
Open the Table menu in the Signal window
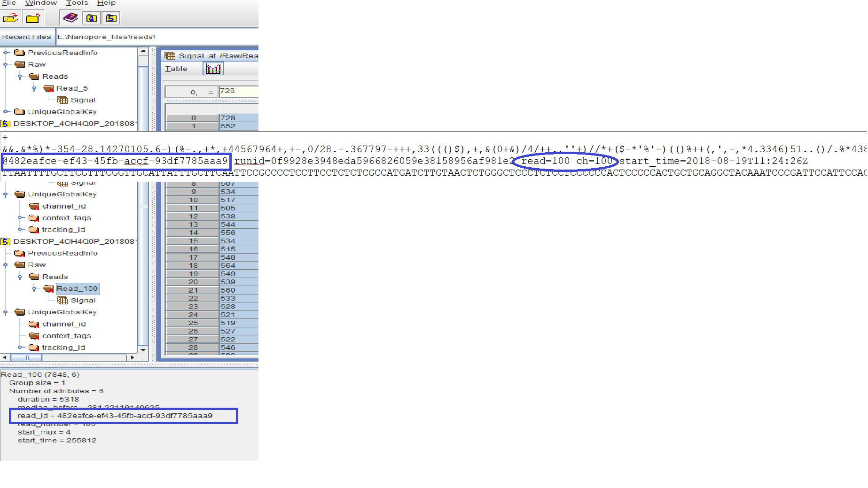tap(176, 69)
